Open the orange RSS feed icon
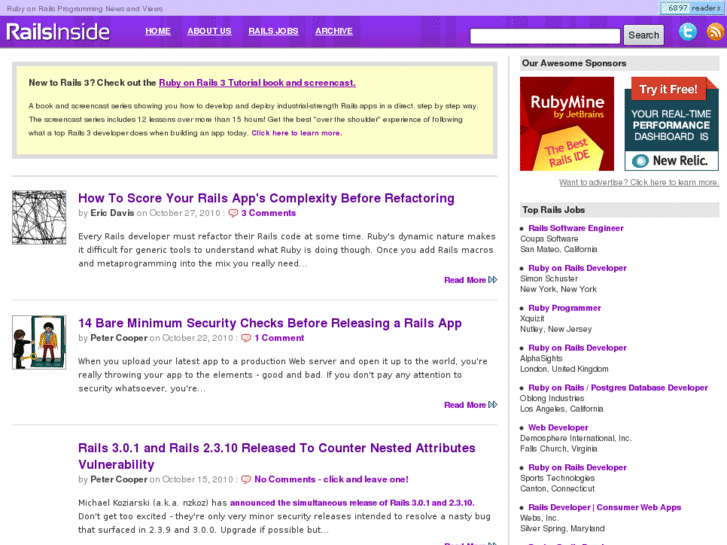The image size is (727, 545). (x=715, y=32)
